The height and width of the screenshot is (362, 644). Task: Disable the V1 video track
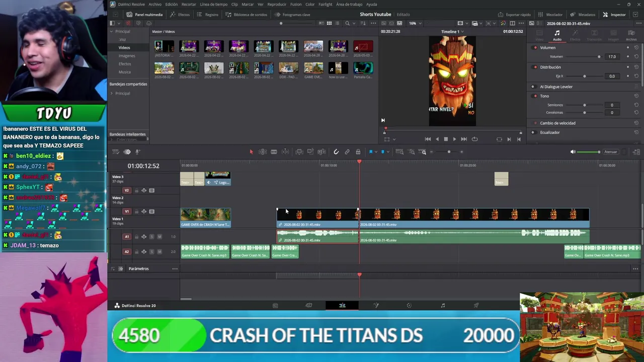[152, 212]
